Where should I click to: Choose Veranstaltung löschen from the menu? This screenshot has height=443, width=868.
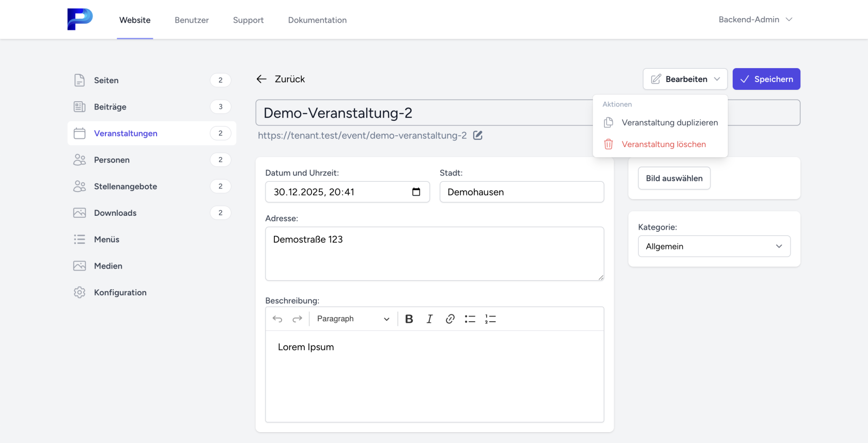[663, 145]
